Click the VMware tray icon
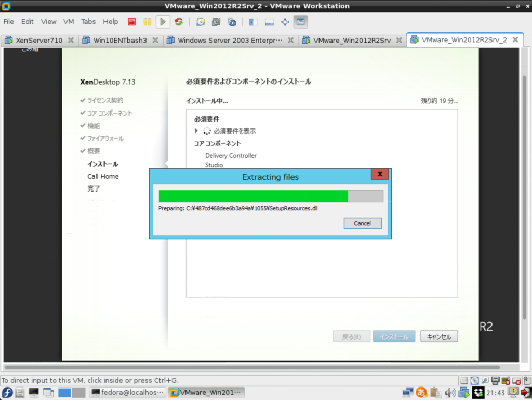Screen dimensions: 532x400 click(x=464, y=393)
